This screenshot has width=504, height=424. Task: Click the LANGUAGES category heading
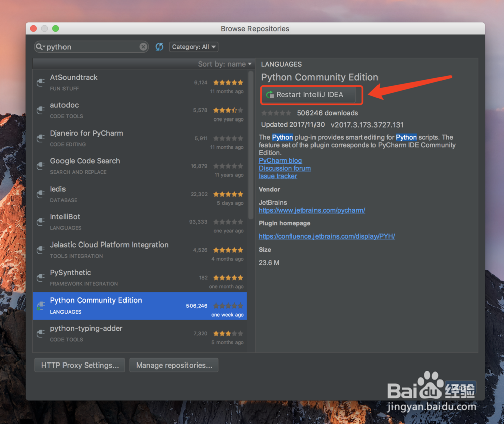point(281,64)
